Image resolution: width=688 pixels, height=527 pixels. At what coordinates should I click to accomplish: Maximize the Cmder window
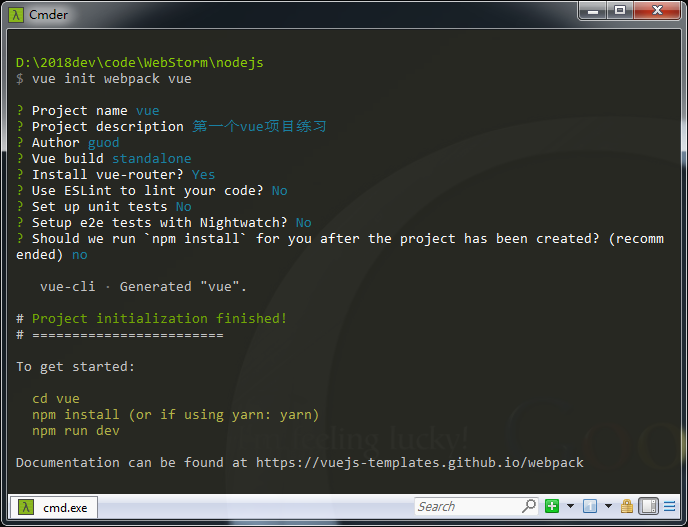tap(620, 11)
